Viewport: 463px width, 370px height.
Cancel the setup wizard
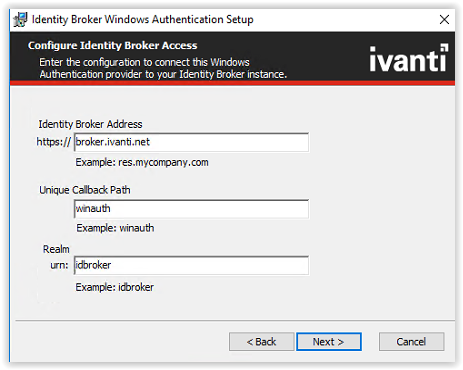(x=411, y=342)
